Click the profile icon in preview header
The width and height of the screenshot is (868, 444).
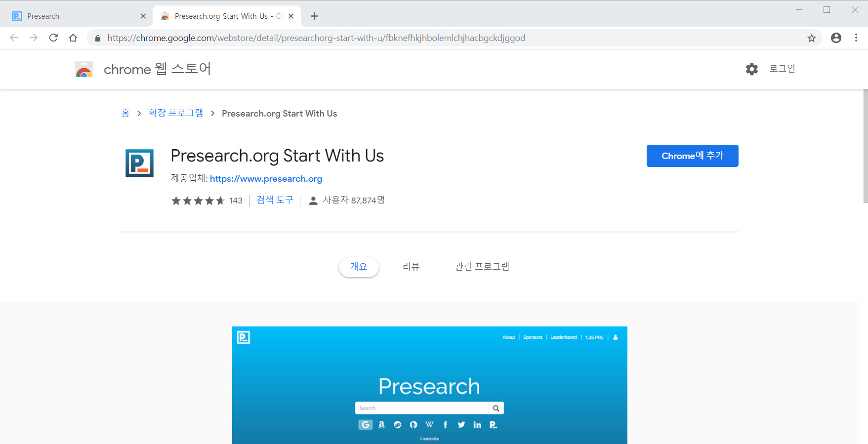(x=616, y=337)
